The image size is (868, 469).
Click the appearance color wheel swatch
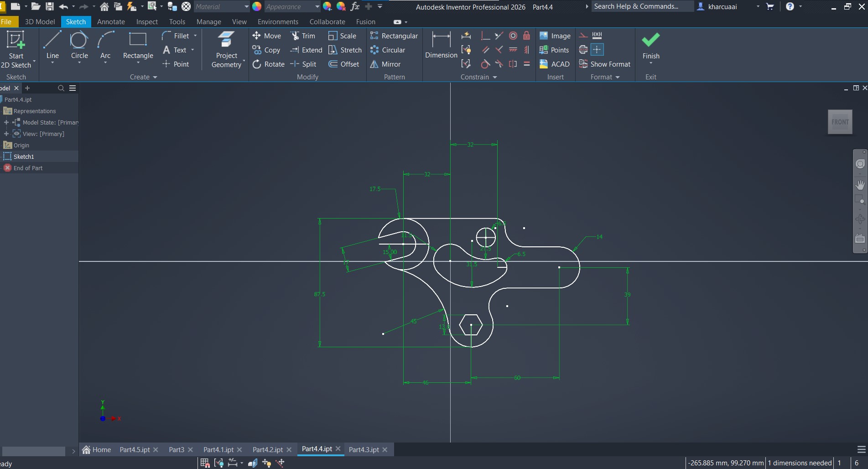click(x=257, y=7)
